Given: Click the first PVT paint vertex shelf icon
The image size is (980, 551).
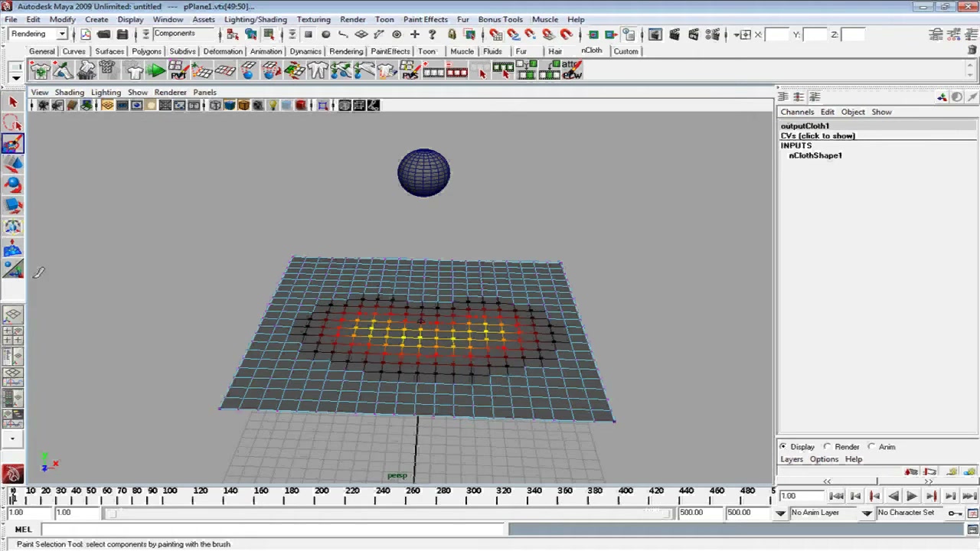Looking at the screenshot, I should click(x=178, y=70).
